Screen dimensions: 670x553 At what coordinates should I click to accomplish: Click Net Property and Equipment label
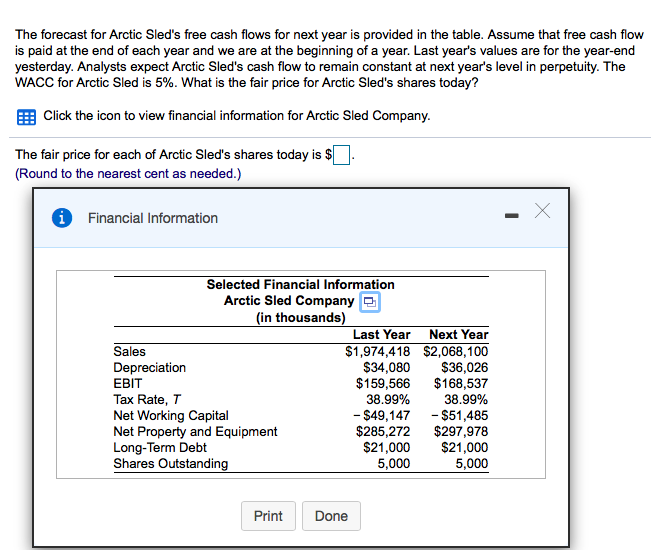coord(195,432)
